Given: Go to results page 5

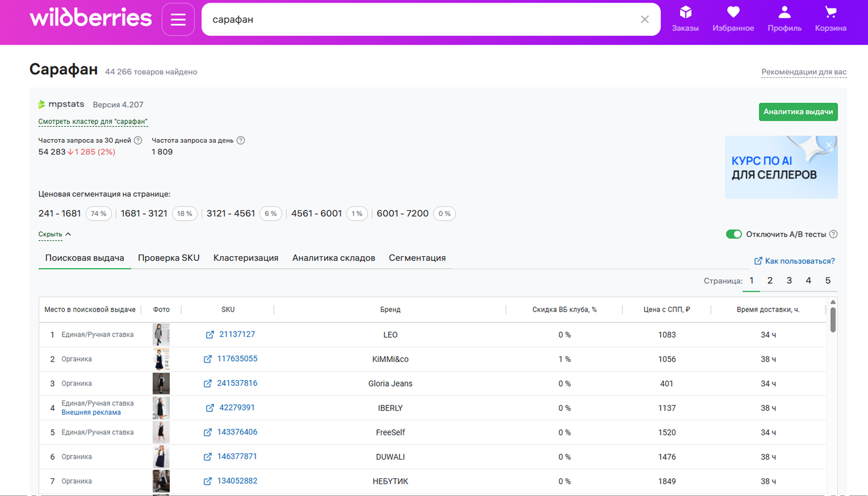Looking at the screenshot, I should click(x=828, y=280).
